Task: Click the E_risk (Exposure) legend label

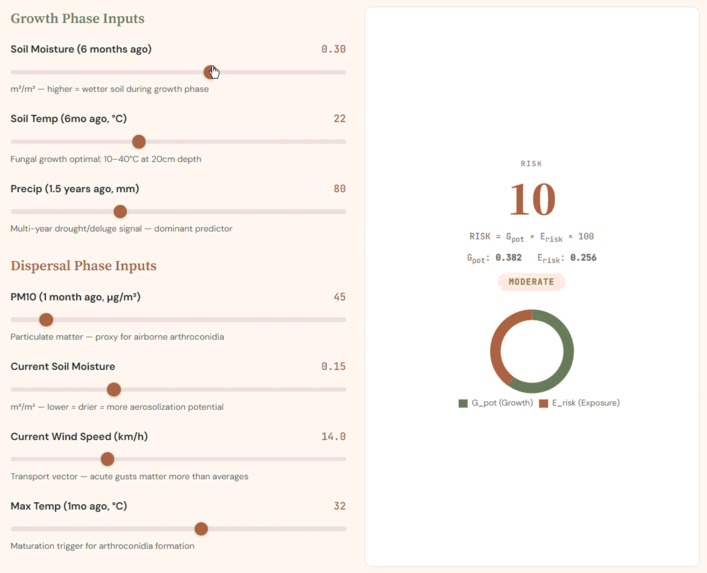Action: 586,403
